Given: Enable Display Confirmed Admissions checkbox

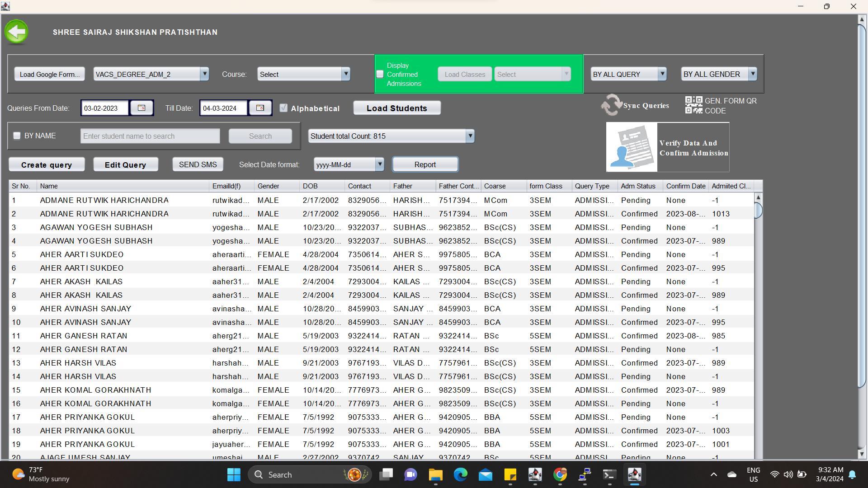Looking at the screenshot, I should tap(380, 75).
